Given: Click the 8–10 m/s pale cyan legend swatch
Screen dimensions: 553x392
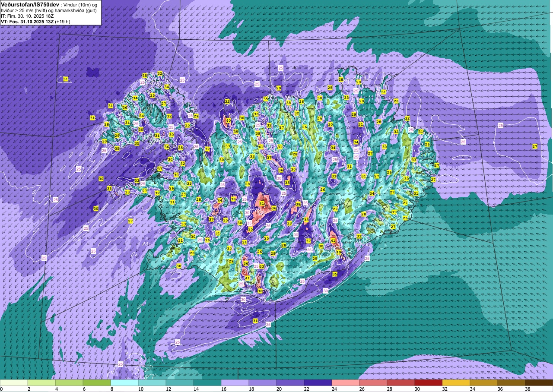Looking at the screenshot, I should 124,383.
